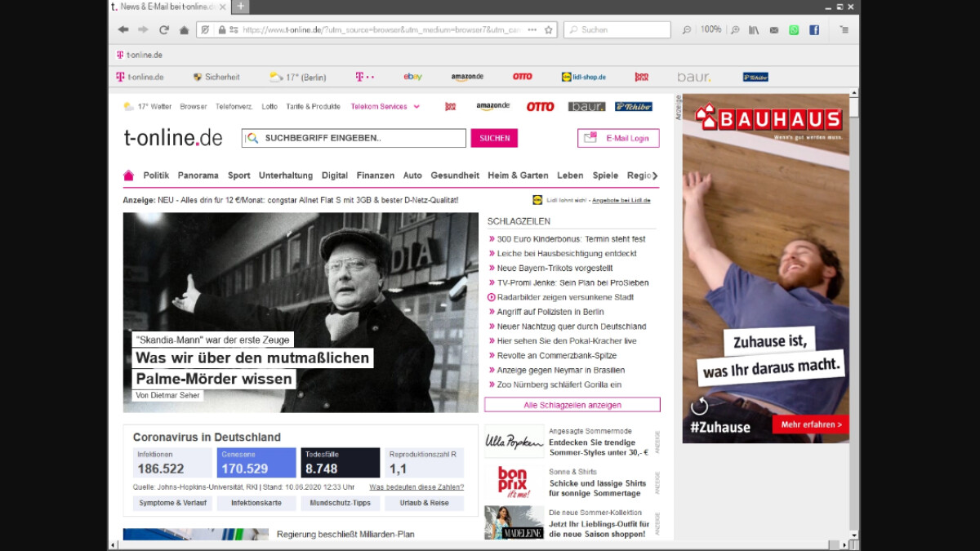
Task: Open the Politik section
Action: coord(156,175)
